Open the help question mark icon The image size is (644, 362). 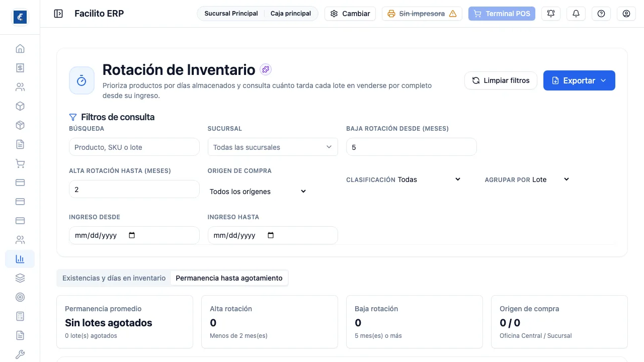click(x=601, y=14)
